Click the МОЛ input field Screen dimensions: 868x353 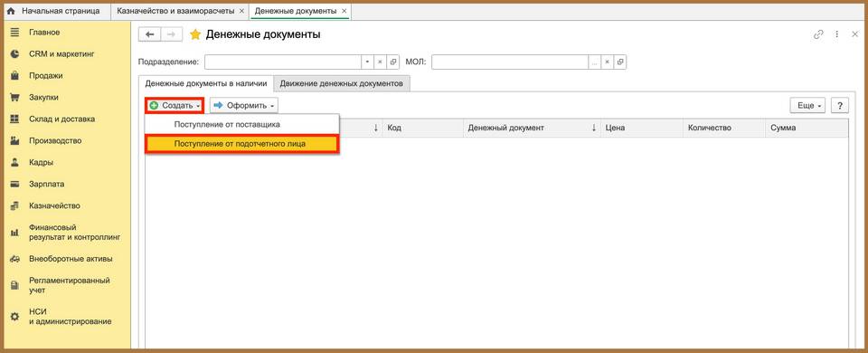(510, 62)
